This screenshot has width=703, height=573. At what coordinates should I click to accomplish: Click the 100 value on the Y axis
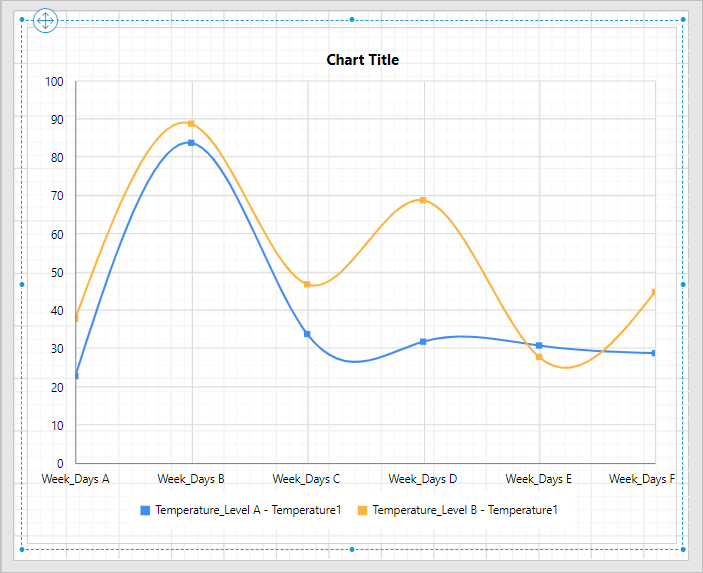click(54, 82)
